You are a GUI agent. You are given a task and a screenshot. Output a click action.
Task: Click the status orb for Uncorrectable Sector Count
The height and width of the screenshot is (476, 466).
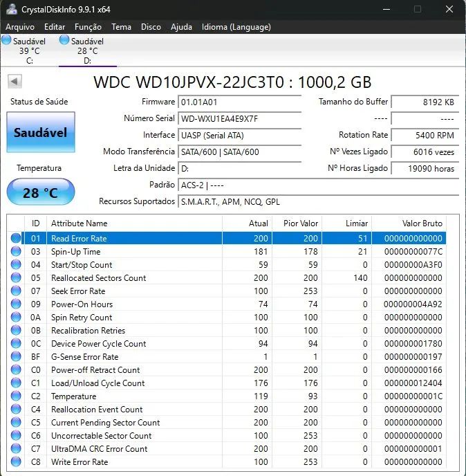pyautogui.click(x=16, y=435)
